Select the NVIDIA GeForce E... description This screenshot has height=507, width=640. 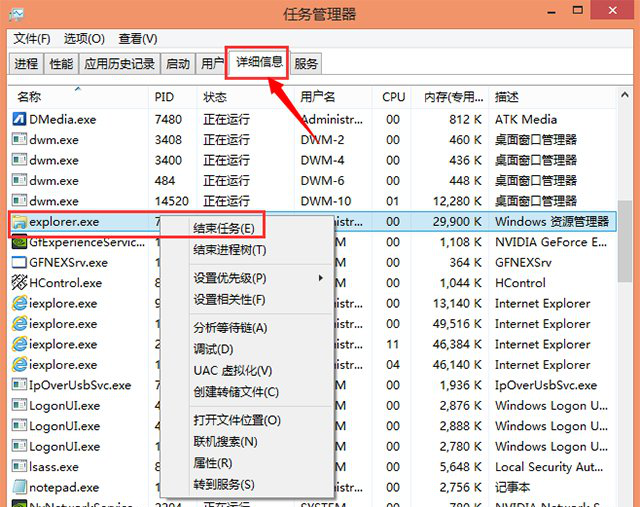[x=551, y=242]
